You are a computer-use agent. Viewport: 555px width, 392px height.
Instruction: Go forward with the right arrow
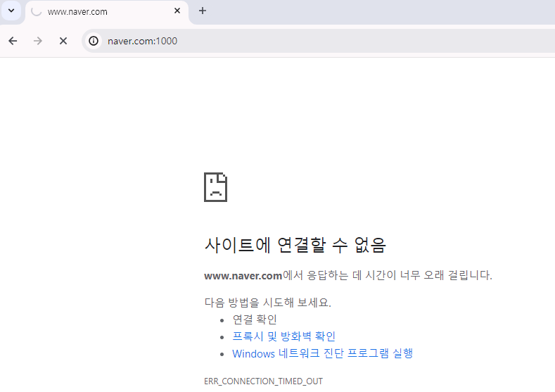click(38, 41)
